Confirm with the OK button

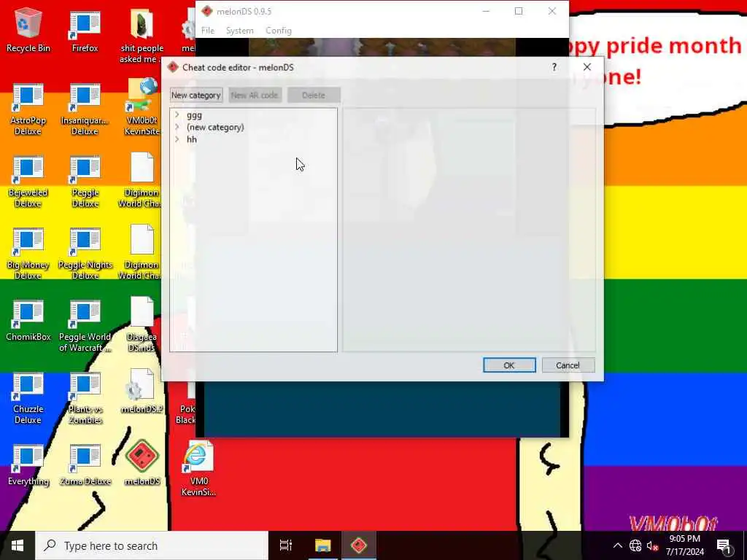[x=509, y=365]
